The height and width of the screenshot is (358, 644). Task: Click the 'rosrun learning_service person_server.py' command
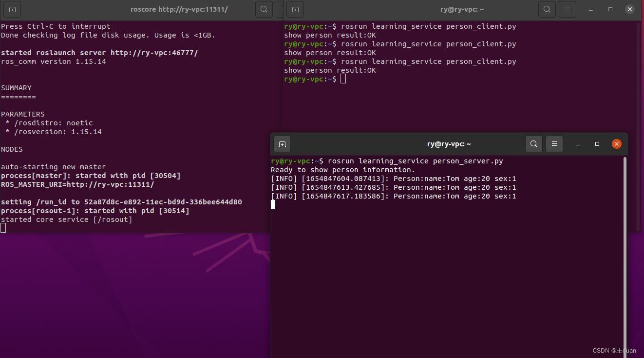coord(416,161)
